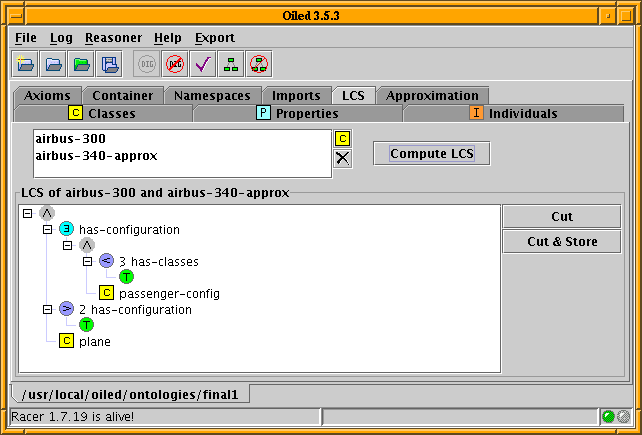Click the Racer is alive status text
Image resolution: width=642 pixels, height=435 pixels.
pyautogui.click(x=72, y=417)
